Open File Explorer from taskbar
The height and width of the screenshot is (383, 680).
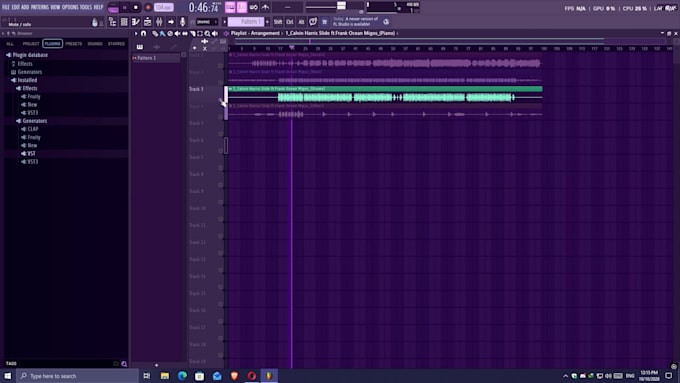tap(165, 376)
